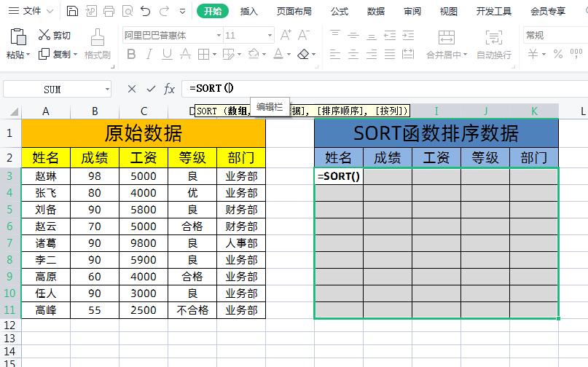Toggle Italic formatting
Viewport: 588px width, 367px height.
tap(149, 55)
